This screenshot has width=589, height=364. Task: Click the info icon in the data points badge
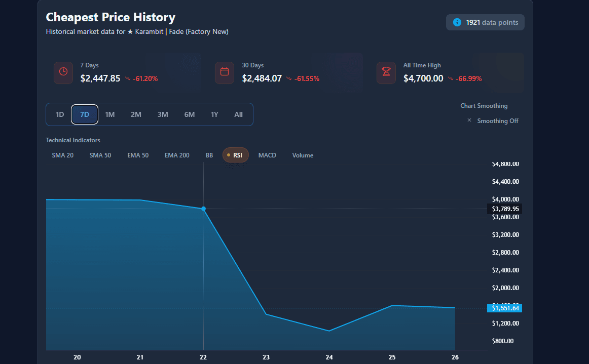pyautogui.click(x=458, y=22)
